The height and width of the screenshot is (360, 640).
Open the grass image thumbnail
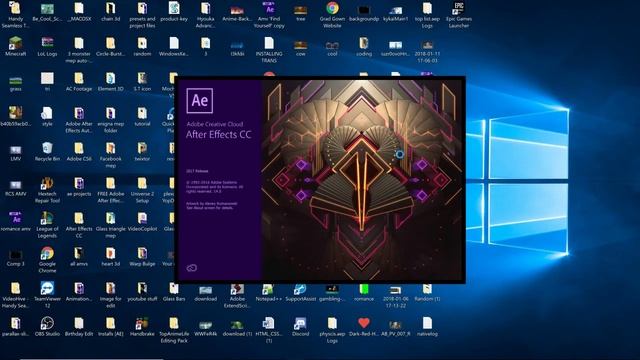coord(16,83)
